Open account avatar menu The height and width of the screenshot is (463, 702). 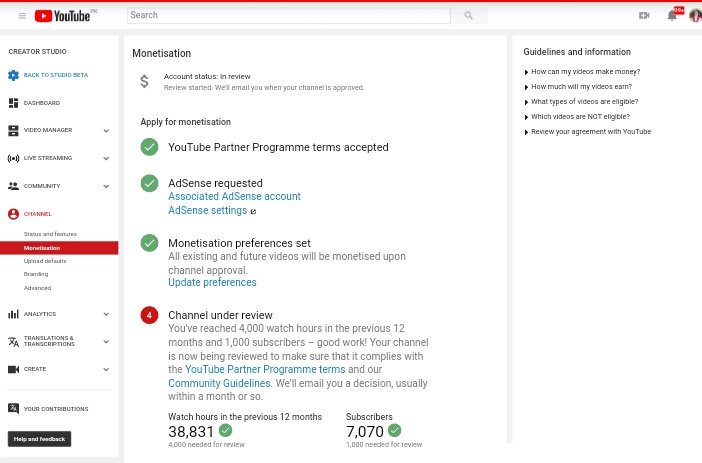click(x=695, y=16)
